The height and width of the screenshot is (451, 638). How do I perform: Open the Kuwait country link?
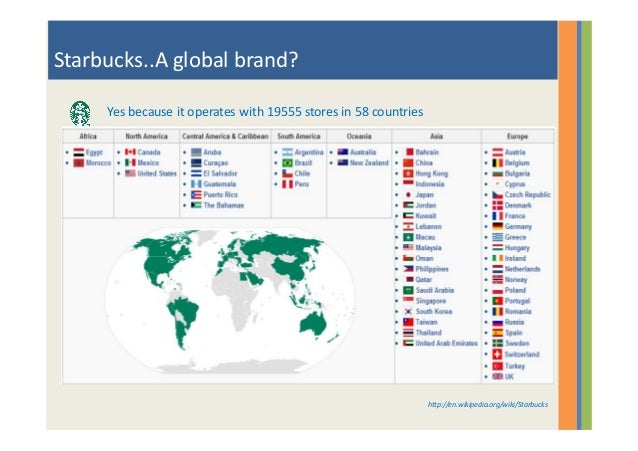426,216
